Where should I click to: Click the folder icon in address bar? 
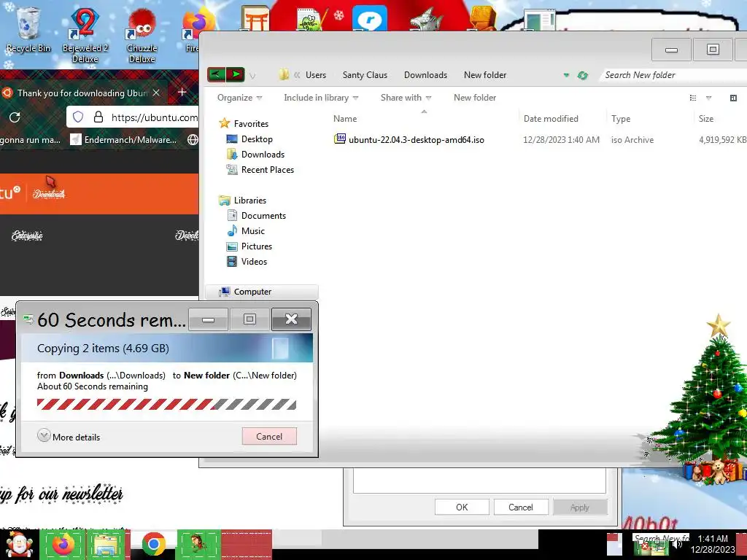pos(284,75)
